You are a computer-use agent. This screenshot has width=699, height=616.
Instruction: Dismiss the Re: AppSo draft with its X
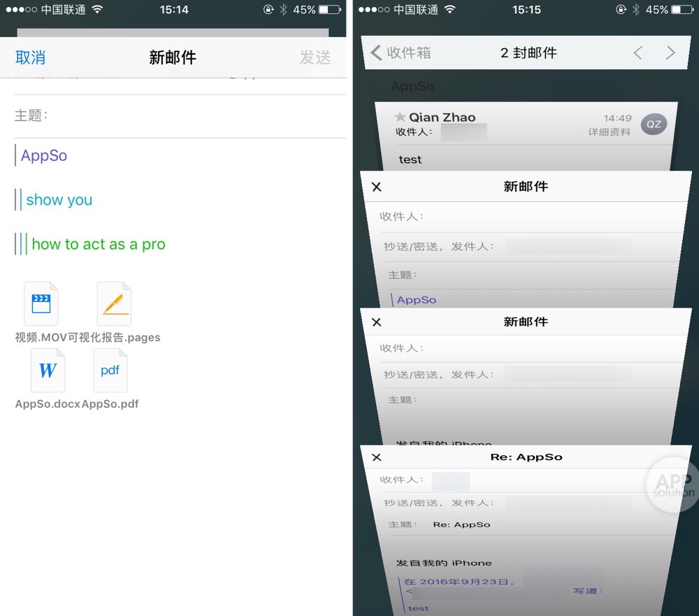click(x=376, y=457)
